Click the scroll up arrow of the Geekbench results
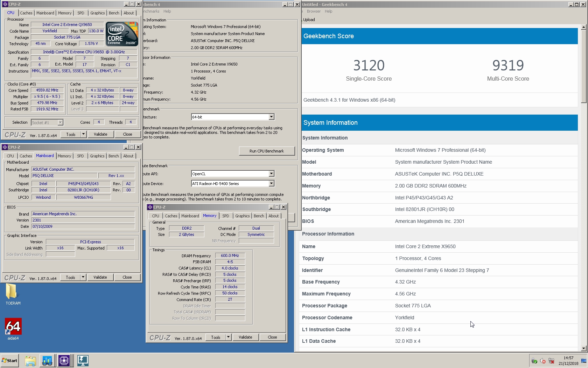This screenshot has width=588, height=368. click(583, 27)
